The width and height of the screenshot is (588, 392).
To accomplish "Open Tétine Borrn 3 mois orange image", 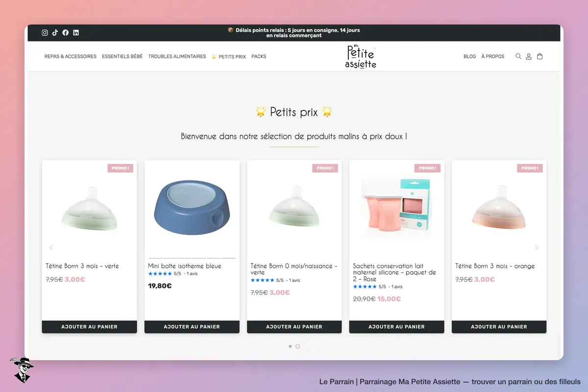I will pos(499,208).
